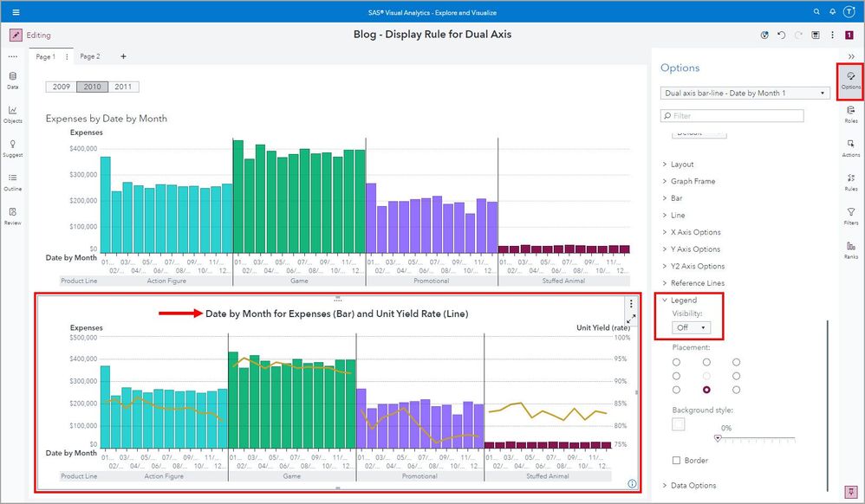The height and width of the screenshot is (504, 865).
Task: Click the pin icon at bottom right
Action: tap(850, 491)
